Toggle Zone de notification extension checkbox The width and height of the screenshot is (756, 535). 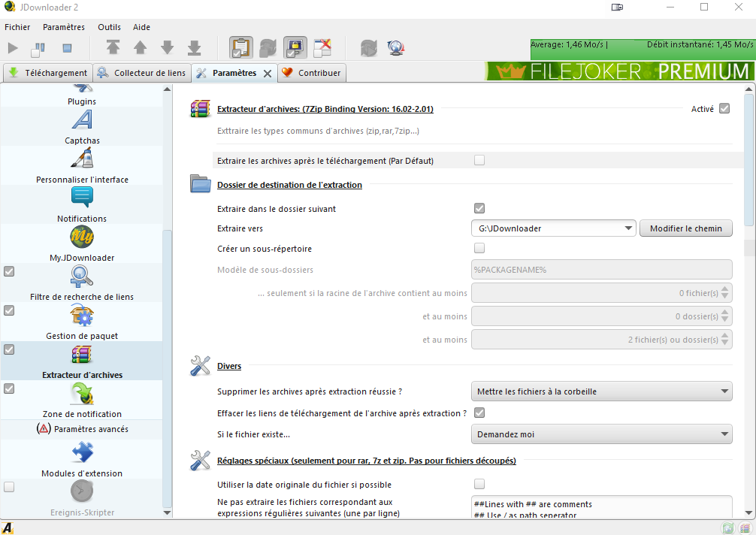tap(9, 388)
